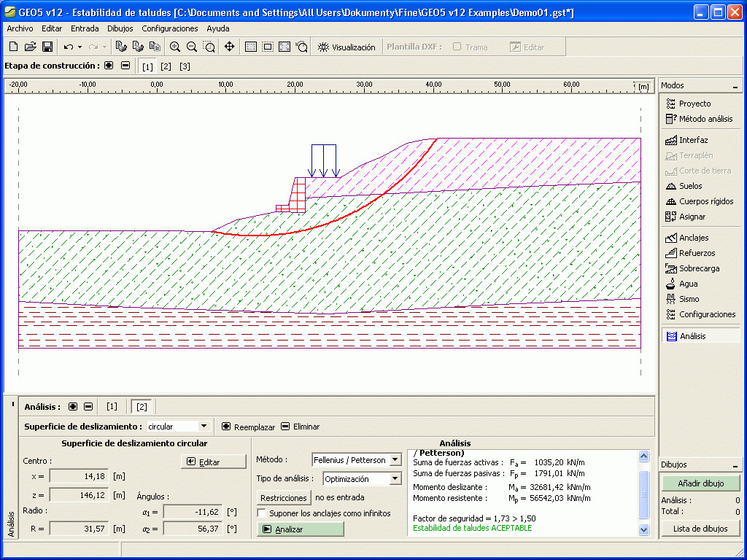Viewport: 747px width, 560px height.
Task: Enable 'Suponer los anclajes como infinitos' checkbox
Action: click(x=262, y=513)
